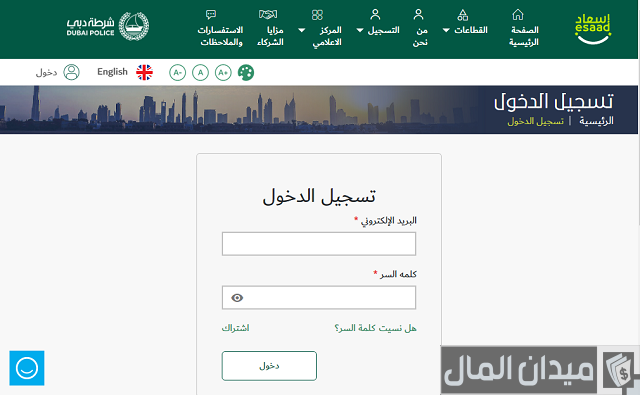Click the دخول login button
Image resolution: width=640 pixels, height=395 pixels.
tap(269, 366)
